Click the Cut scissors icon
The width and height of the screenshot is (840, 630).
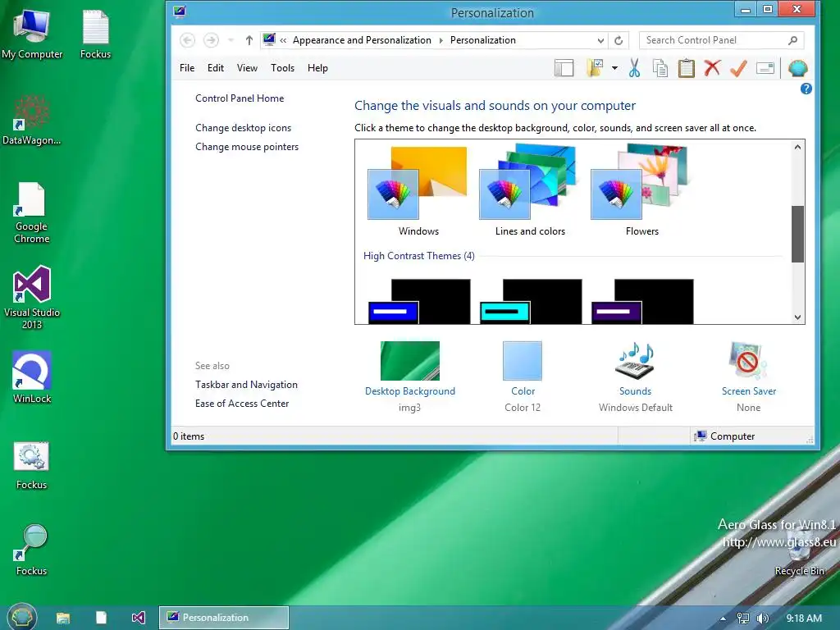coord(634,68)
